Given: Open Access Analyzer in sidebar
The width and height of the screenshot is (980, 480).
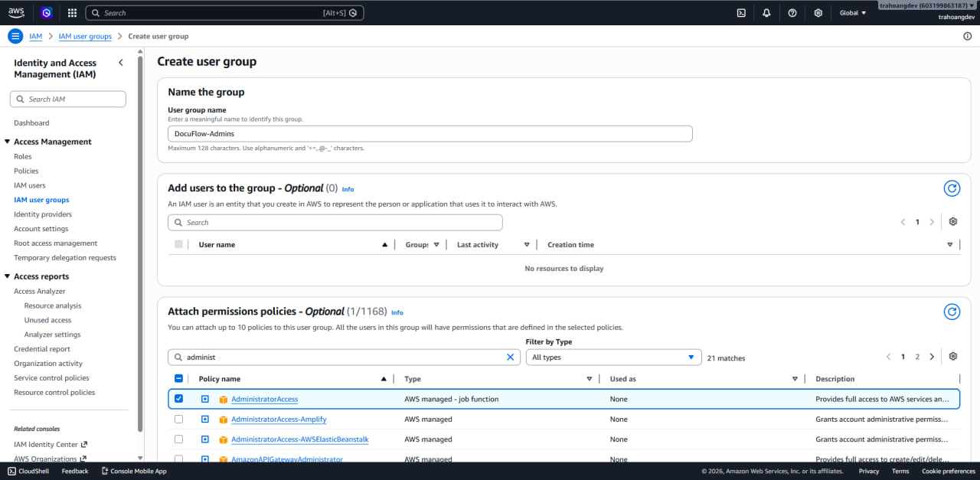Looking at the screenshot, I should point(40,292).
